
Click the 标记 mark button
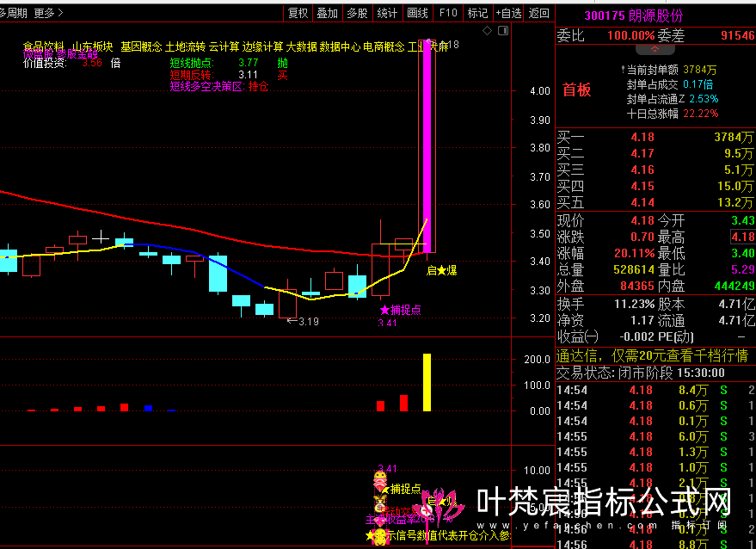click(x=478, y=13)
